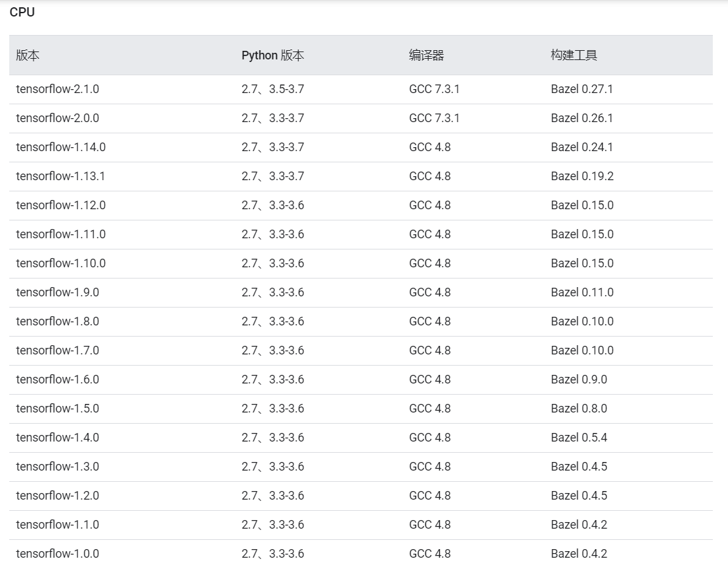Click GCC 4.8 in tensorflow-1.14.0 row
Viewport: 728px width, 561px height.
430,147
